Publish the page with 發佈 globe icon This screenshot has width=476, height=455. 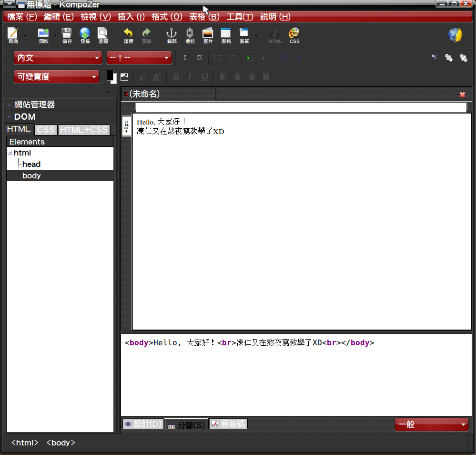pyautogui.click(x=85, y=36)
